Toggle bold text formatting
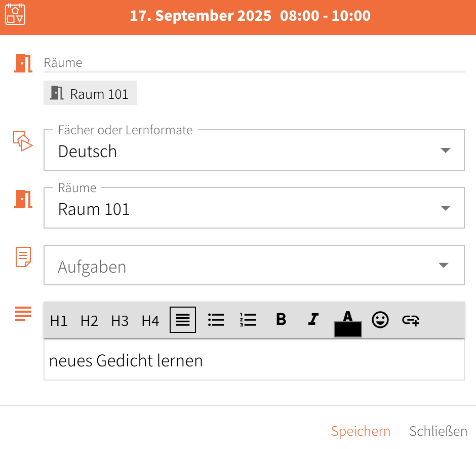Screen dimensions: 476x449 [x=281, y=319]
